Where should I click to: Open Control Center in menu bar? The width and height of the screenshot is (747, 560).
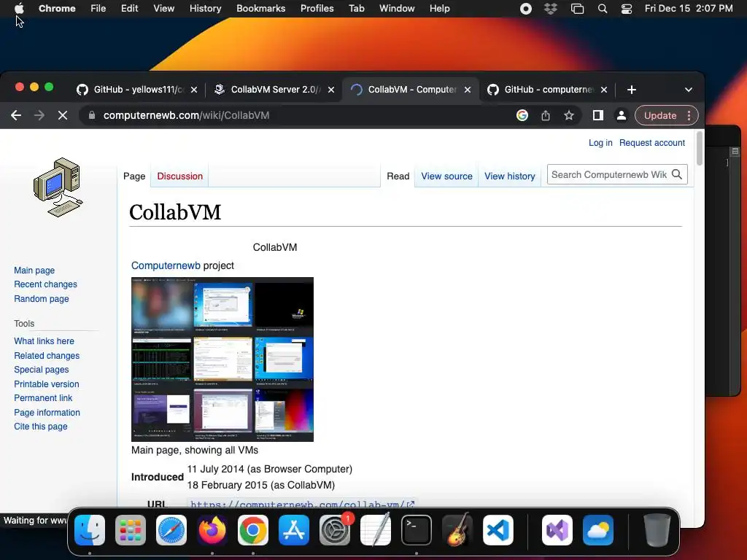coord(627,9)
